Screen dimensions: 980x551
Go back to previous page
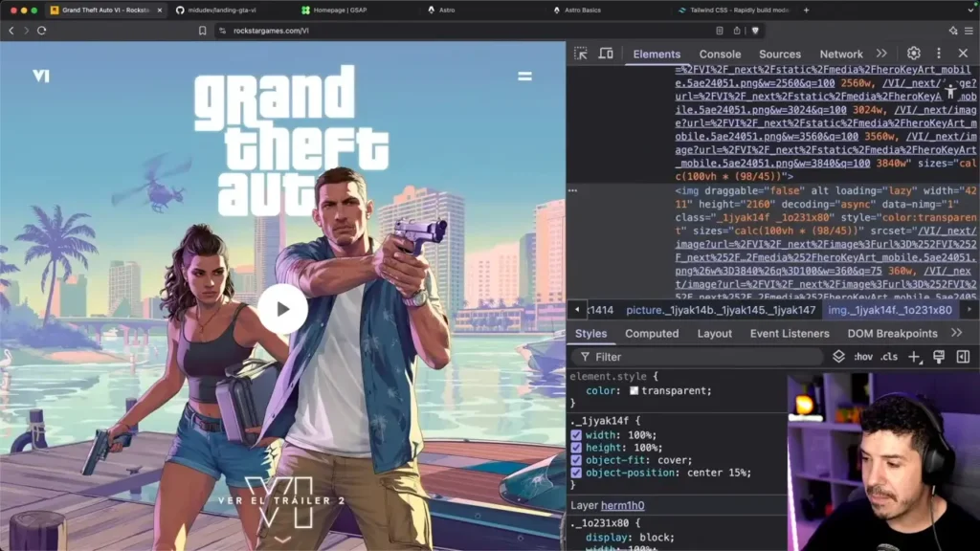coord(11,30)
